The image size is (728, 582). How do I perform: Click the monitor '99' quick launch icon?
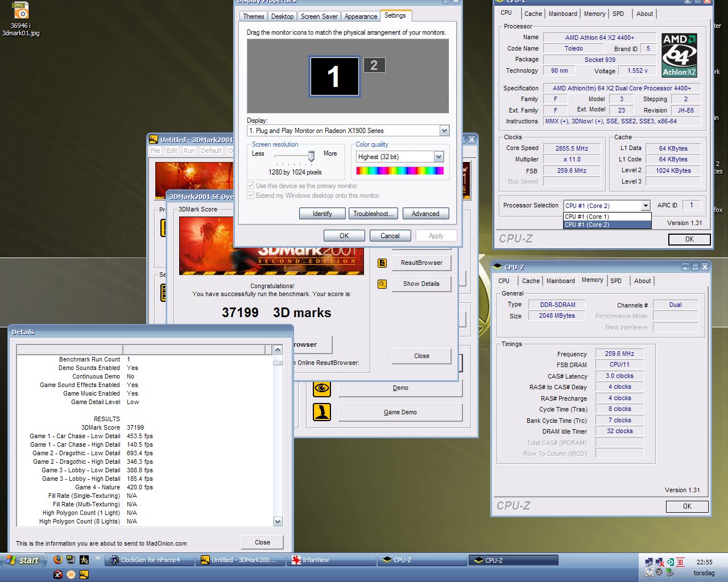point(71,559)
